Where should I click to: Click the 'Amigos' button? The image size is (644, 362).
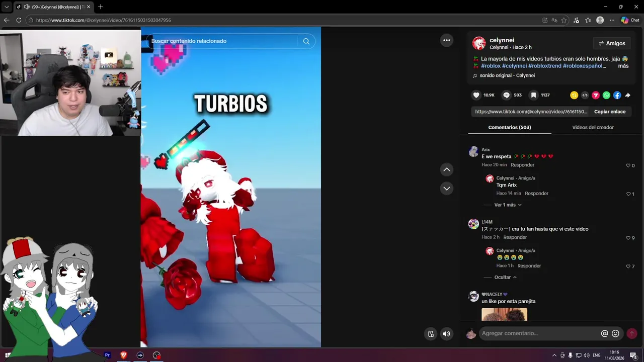[612, 43]
